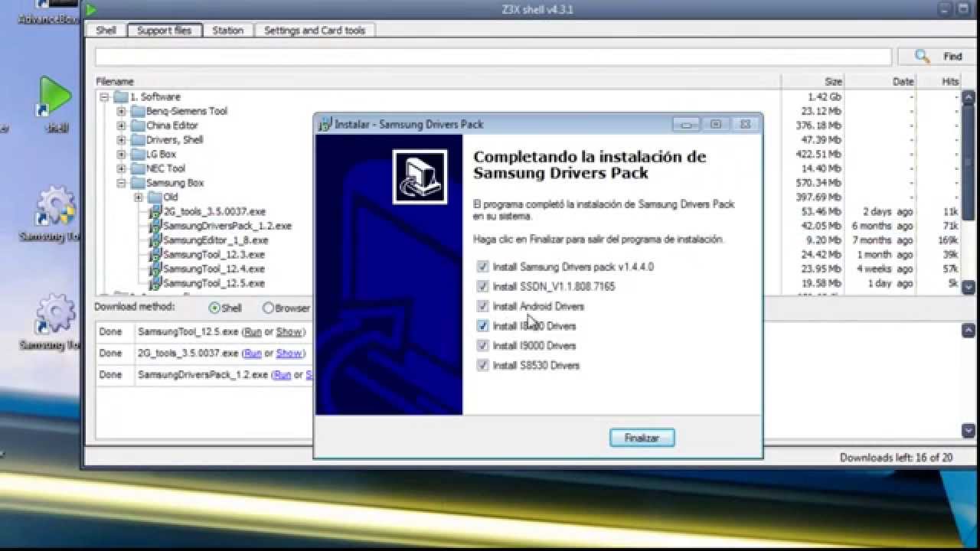Click the LG Box folder icon

[x=138, y=155]
